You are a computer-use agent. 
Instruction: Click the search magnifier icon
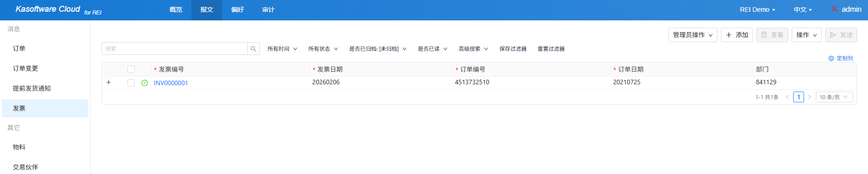click(x=254, y=48)
